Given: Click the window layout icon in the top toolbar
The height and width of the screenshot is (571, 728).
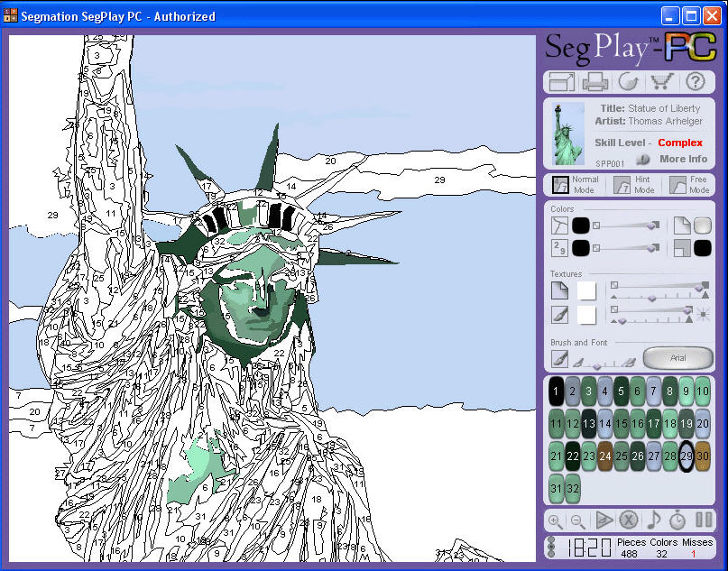Looking at the screenshot, I should (x=562, y=82).
